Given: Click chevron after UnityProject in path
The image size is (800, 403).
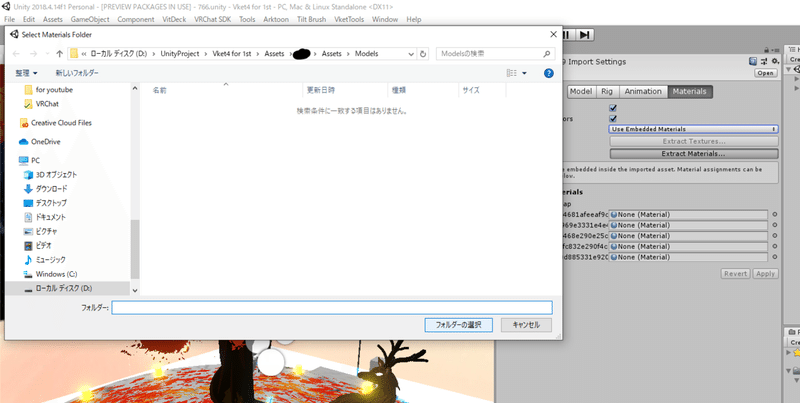Looking at the screenshot, I should (206, 54).
